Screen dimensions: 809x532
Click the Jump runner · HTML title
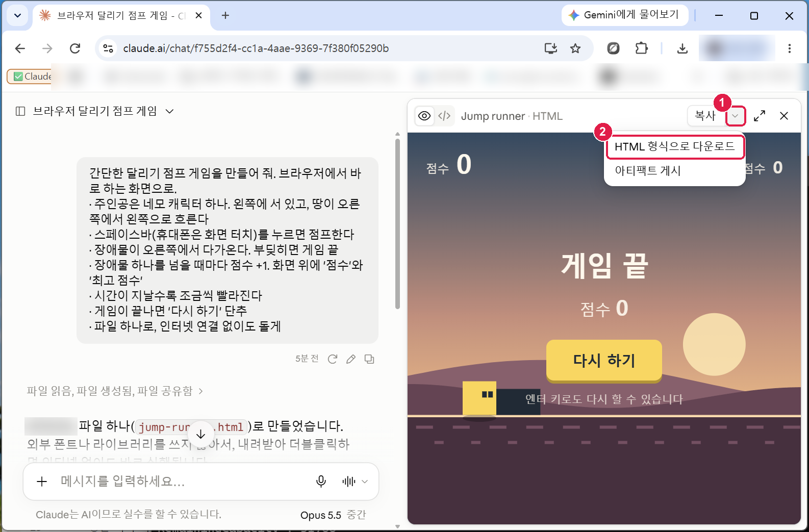pyautogui.click(x=512, y=116)
